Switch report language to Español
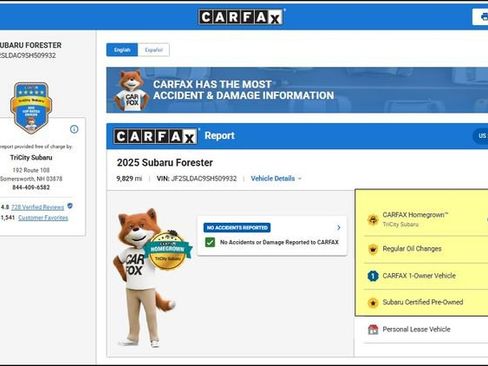488x366 pixels. click(x=154, y=50)
